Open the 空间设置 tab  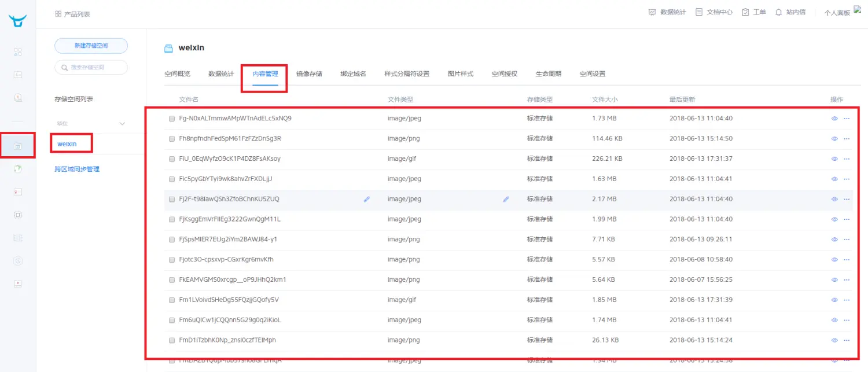tap(592, 74)
